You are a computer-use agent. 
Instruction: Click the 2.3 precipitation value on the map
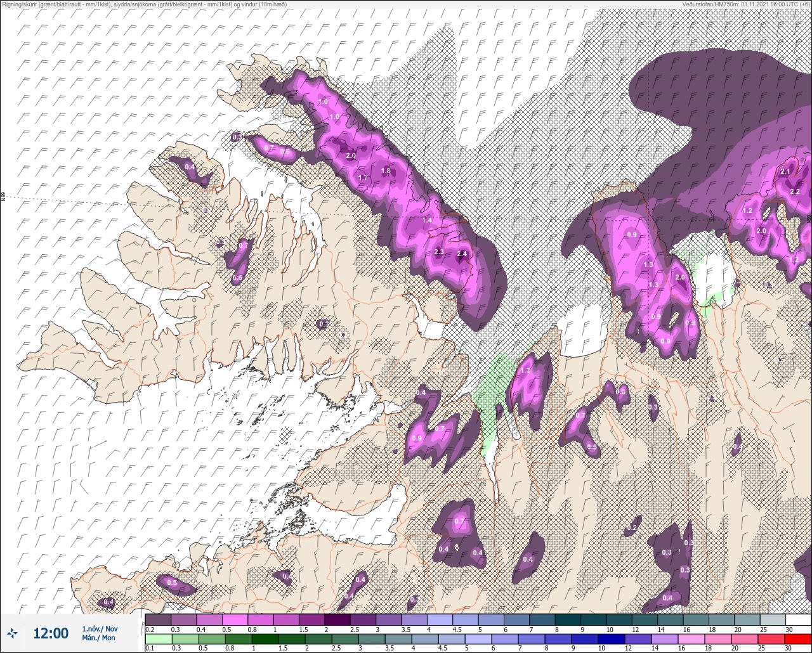pos(439,252)
